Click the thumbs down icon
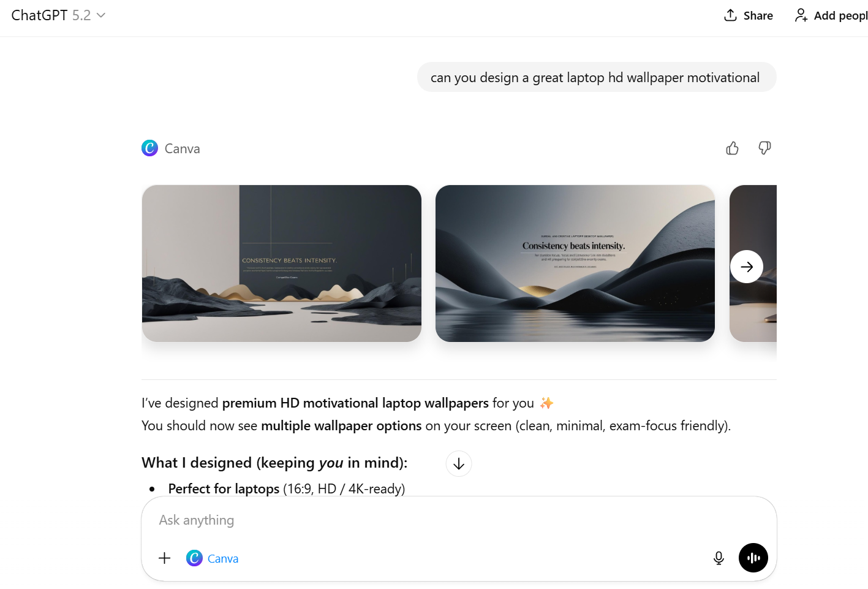The width and height of the screenshot is (868, 589). coord(764,148)
